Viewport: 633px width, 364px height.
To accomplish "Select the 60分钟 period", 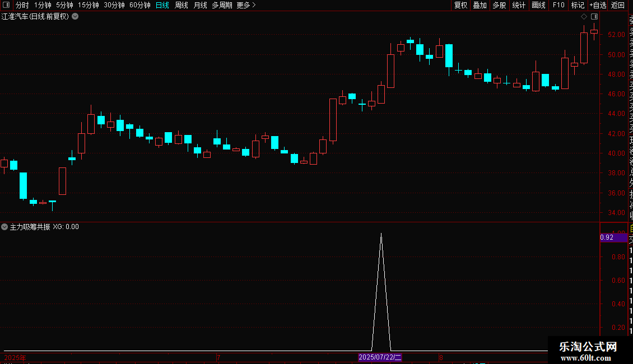I will [x=140, y=5].
